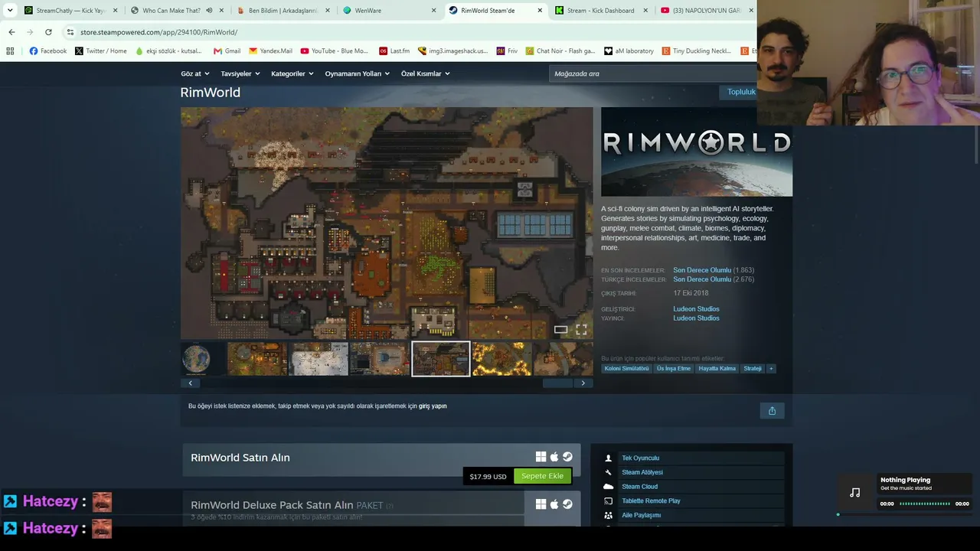The width and height of the screenshot is (980, 551).
Task: Reload the Steam store page
Action: (48, 32)
